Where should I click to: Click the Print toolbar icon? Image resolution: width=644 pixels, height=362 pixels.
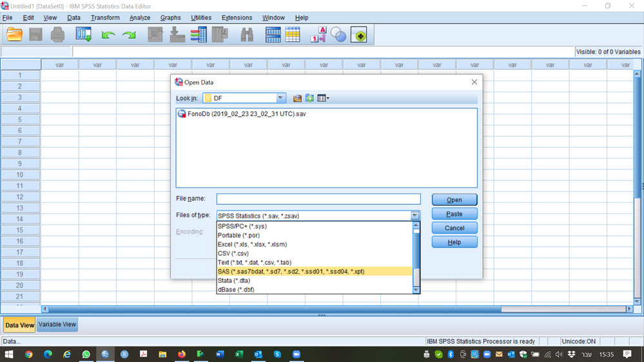(57, 35)
